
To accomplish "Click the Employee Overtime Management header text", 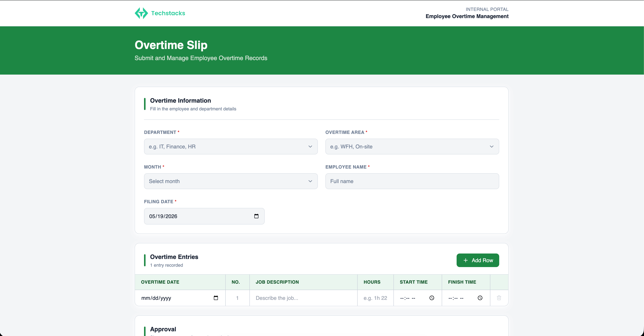I will 467,16.
